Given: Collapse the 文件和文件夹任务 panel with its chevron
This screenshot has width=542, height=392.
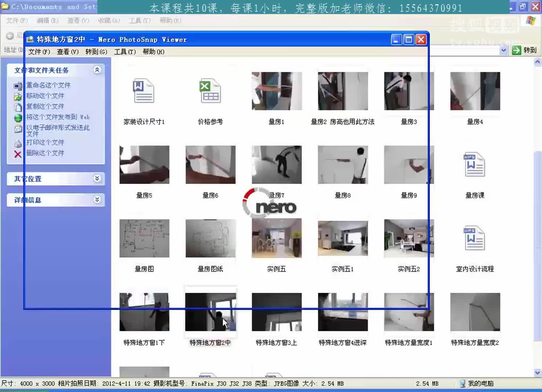Looking at the screenshot, I should 97,70.
